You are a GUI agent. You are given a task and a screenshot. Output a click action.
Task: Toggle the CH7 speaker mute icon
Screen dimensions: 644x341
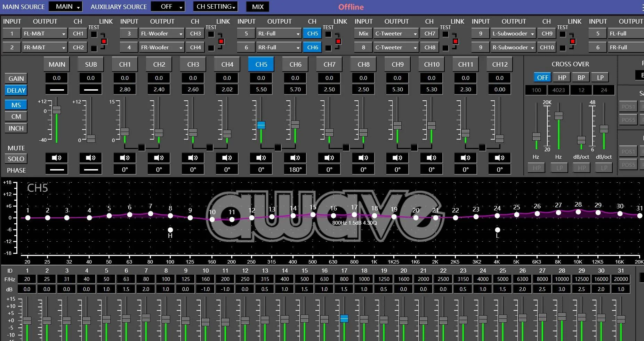coord(329,158)
